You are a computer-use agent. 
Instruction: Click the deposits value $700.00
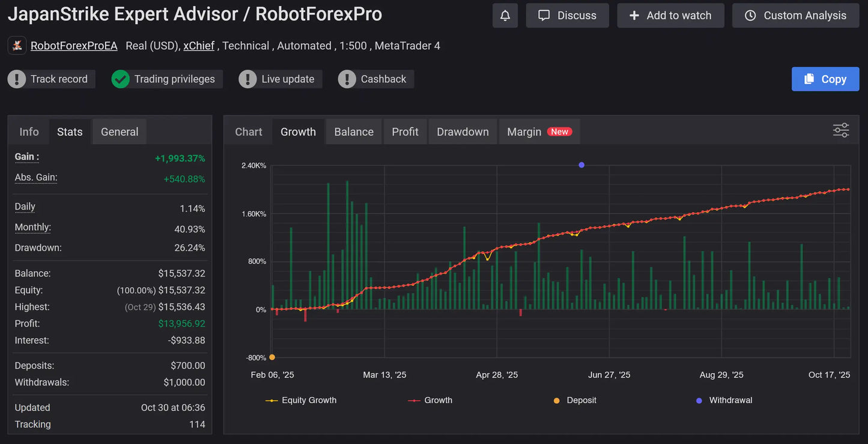(188, 366)
